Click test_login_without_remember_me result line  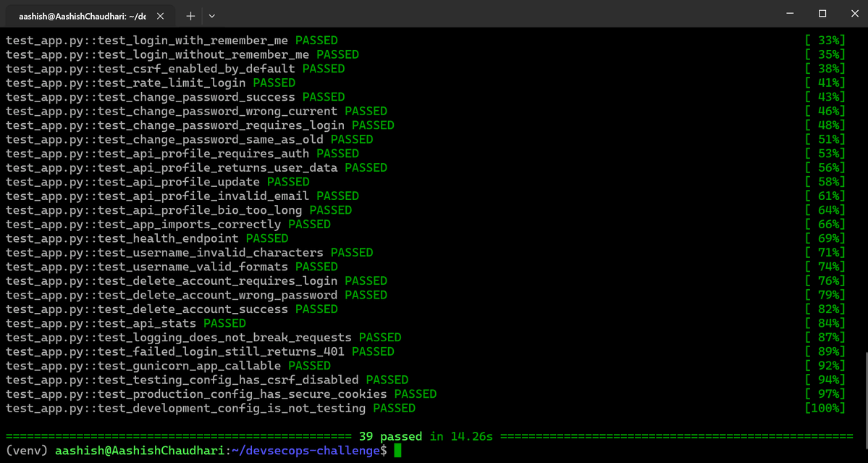pos(182,55)
